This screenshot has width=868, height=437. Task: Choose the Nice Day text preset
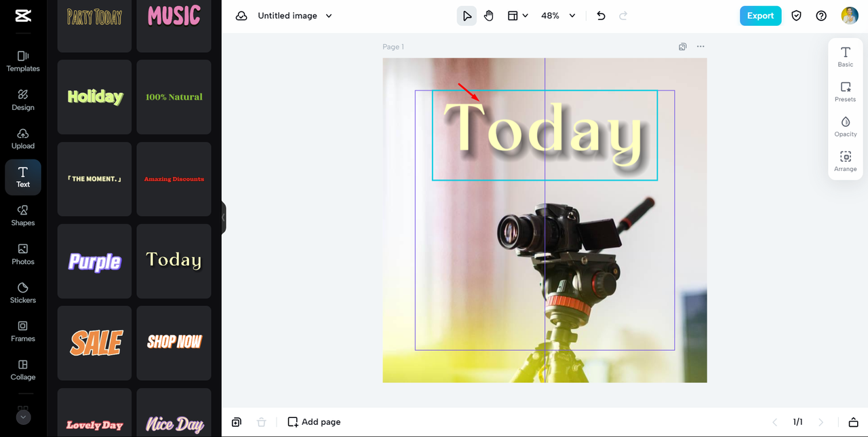(x=174, y=413)
